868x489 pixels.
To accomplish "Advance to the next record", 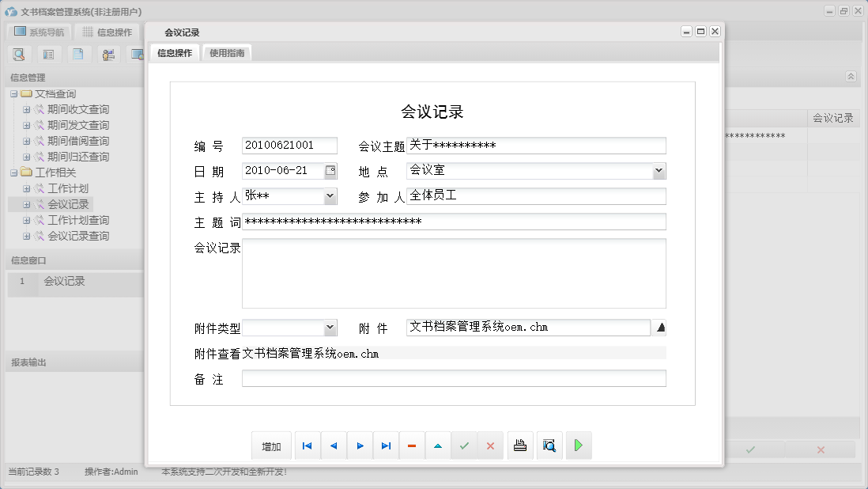I will coord(360,445).
